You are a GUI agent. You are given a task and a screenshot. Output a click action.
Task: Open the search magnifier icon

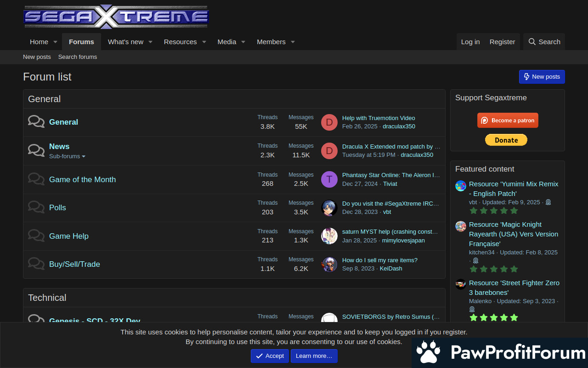tap(532, 42)
